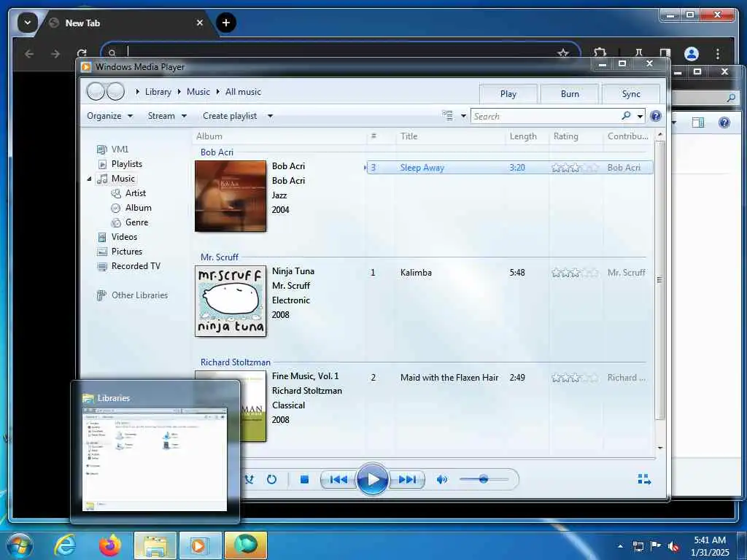The image size is (747, 560).
Task: Click All music in the breadcrumb
Action: [243, 92]
